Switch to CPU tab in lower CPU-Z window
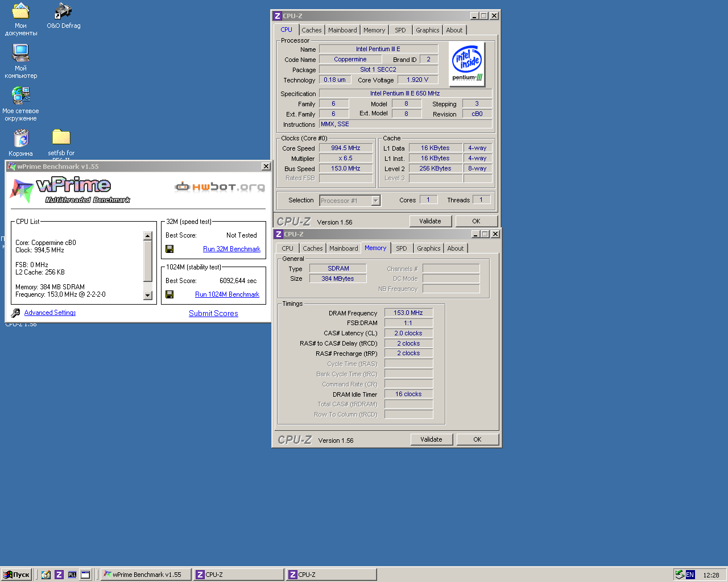 287,248
